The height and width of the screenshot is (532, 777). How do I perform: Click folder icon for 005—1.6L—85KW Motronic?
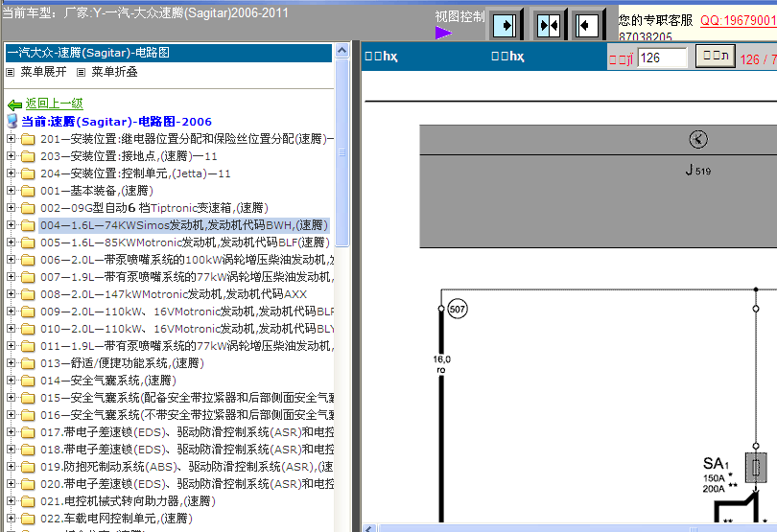(28, 243)
